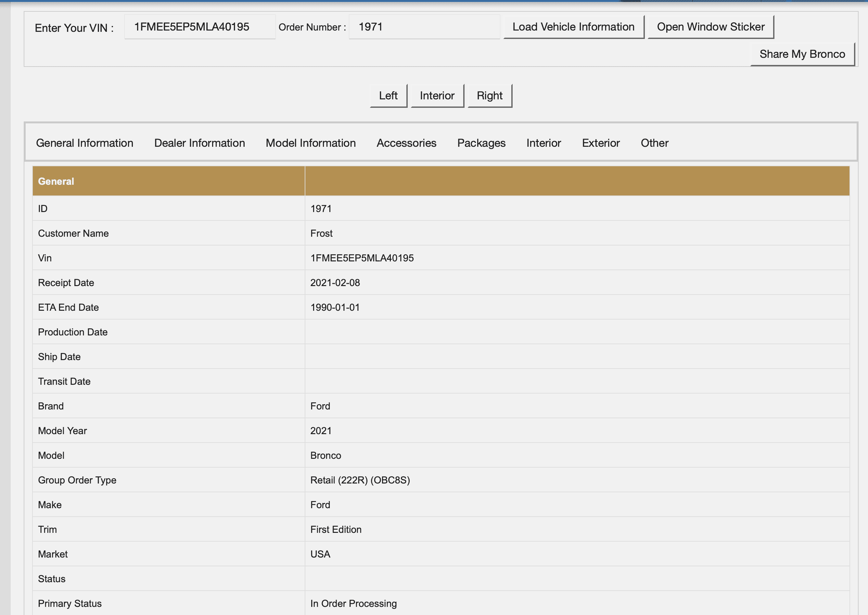Click the Transit Date row label
The width and height of the screenshot is (868, 615).
pyautogui.click(x=64, y=381)
